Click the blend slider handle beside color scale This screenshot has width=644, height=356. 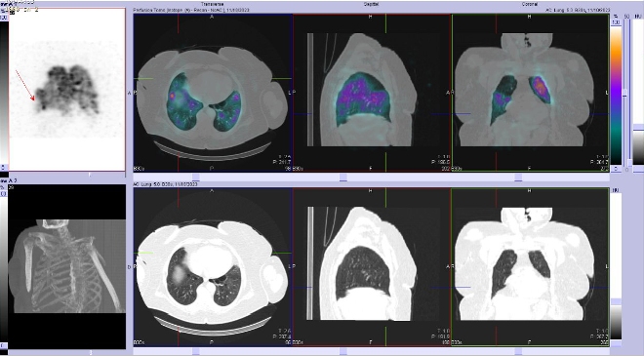(625, 94)
